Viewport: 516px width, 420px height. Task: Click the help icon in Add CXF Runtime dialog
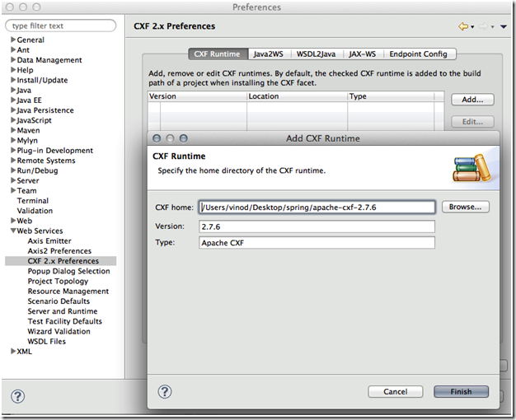pyautogui.click(x=165, y=392)
